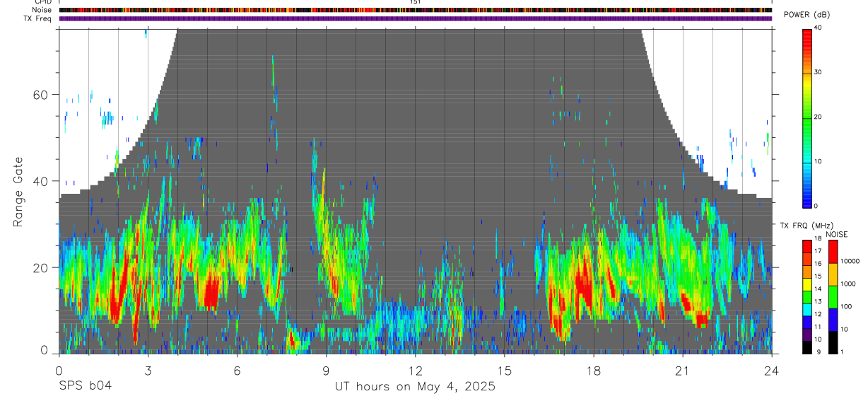Click the 3 UT hour tick label
Image resolution: width=868 pixels, height=401 pixels.
pos(148,371)
